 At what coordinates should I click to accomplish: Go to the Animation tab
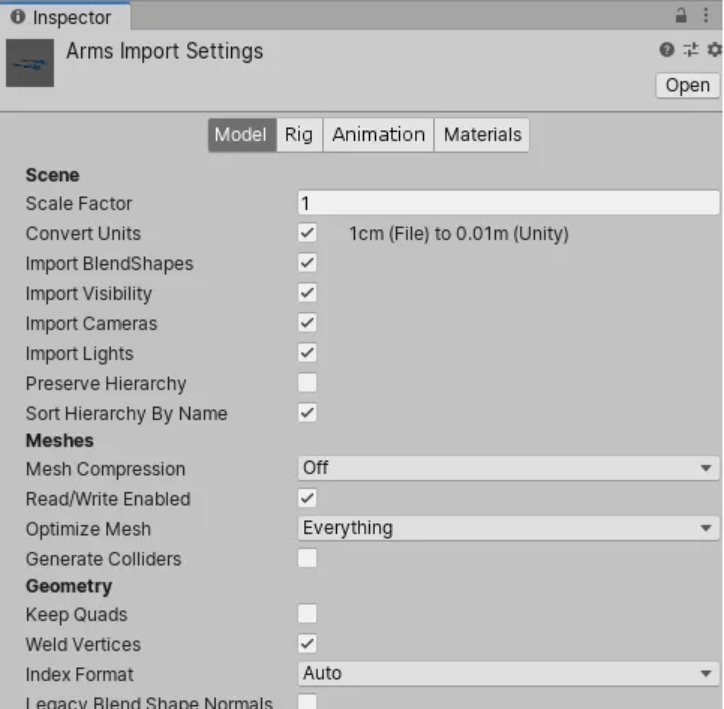(x=378, y=135)
